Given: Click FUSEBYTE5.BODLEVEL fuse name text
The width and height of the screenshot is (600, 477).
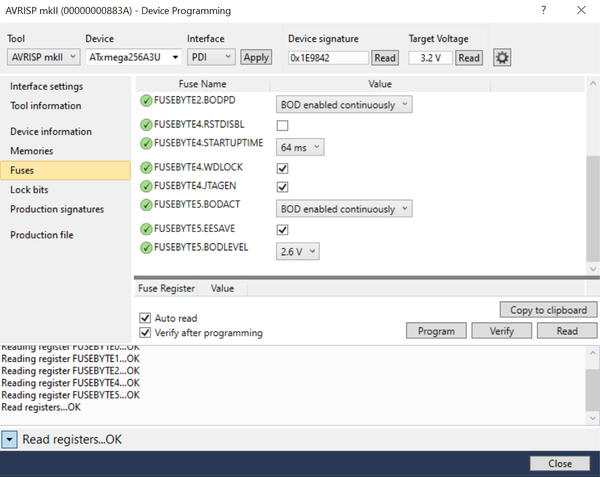Looking at the screenshot, I should tap(201, 247).
